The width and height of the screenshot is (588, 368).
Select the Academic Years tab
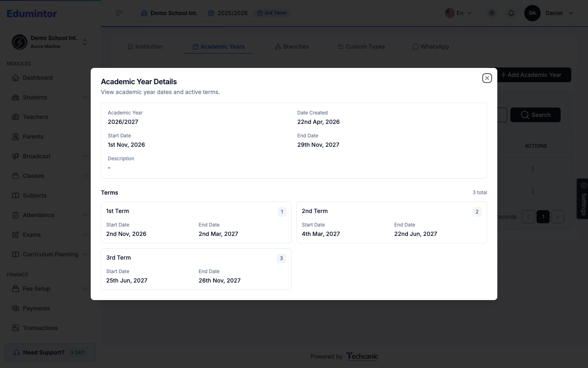(x=218, y=47)
